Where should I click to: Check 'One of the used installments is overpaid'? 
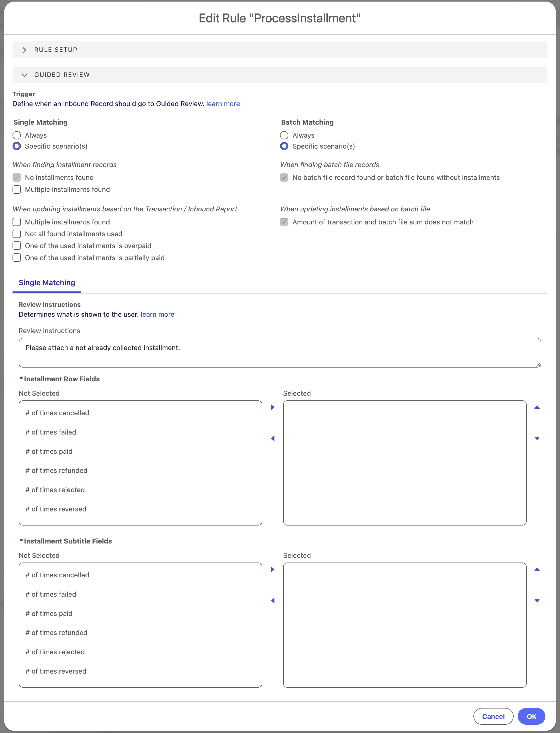click(x=17, y=246)
